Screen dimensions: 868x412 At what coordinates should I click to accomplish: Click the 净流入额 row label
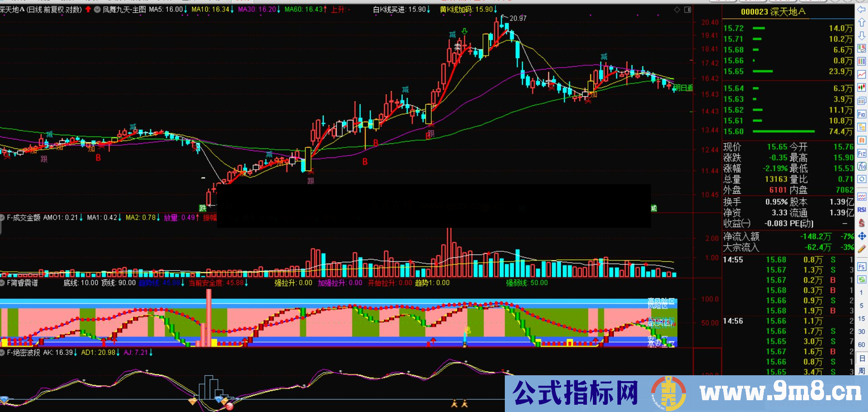pyautogui.click(x=741, y=236)
